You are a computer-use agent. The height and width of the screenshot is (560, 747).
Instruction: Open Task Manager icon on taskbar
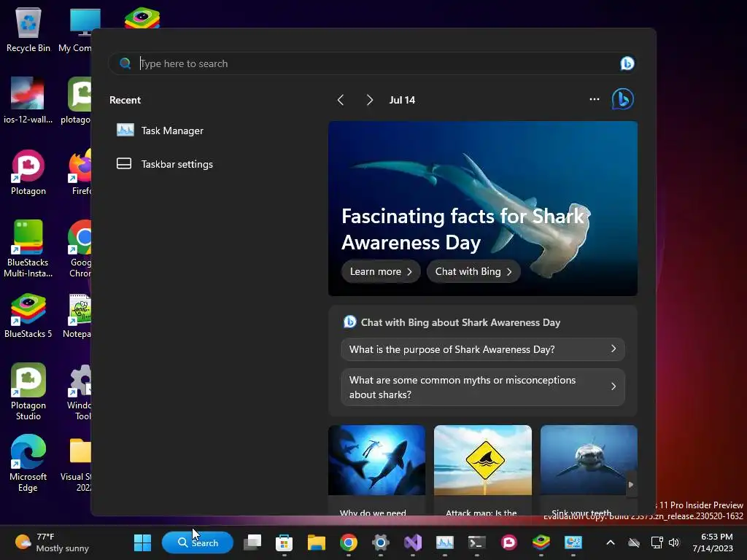445,542
